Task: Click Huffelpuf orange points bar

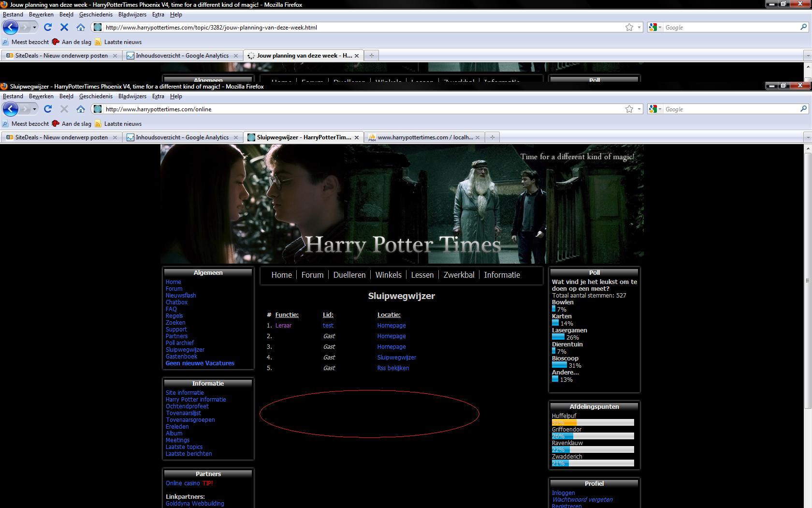Action: pyautogui.click(x=564, y=422)
